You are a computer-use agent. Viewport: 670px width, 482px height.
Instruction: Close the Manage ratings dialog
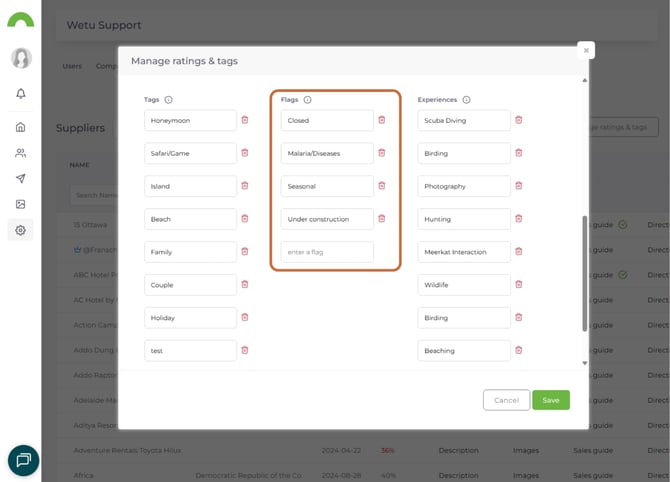[x=586, y=50]
